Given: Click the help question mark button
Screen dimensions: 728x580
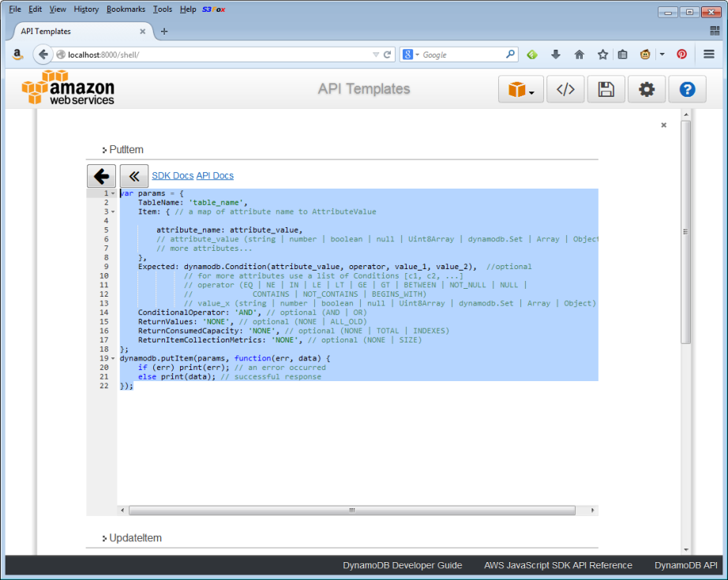Looking at the screenshot, I should [x=687, y=90].
